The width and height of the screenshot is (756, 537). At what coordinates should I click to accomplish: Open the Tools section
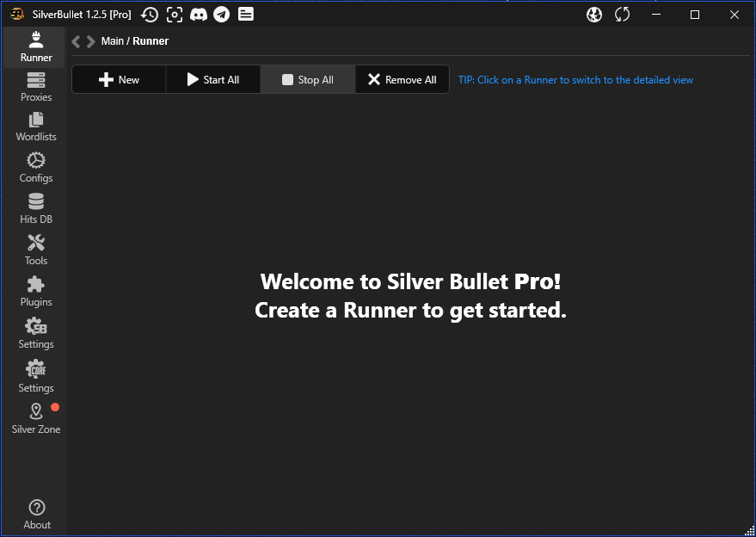(x=36, y=250)
